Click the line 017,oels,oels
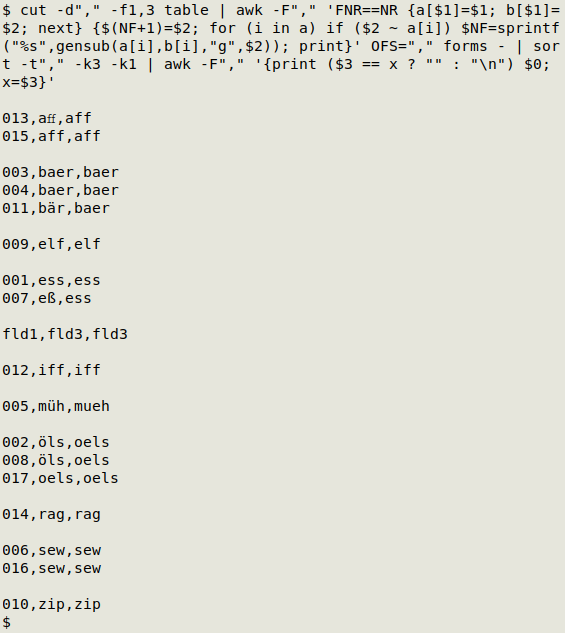The width and height of the screenshot is (565, 633). pos(61,478)
